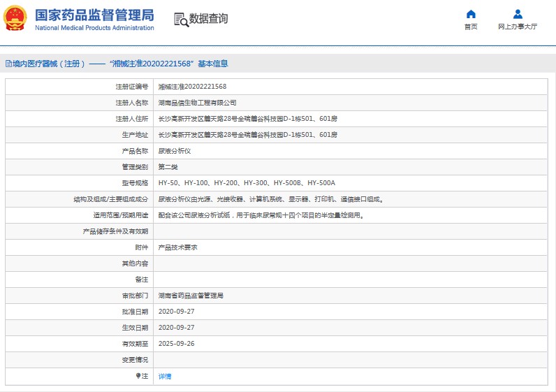Screen dimensions: 556x392
Task: Click the 网上办事大厅 person icon
Action: [518, 14]
